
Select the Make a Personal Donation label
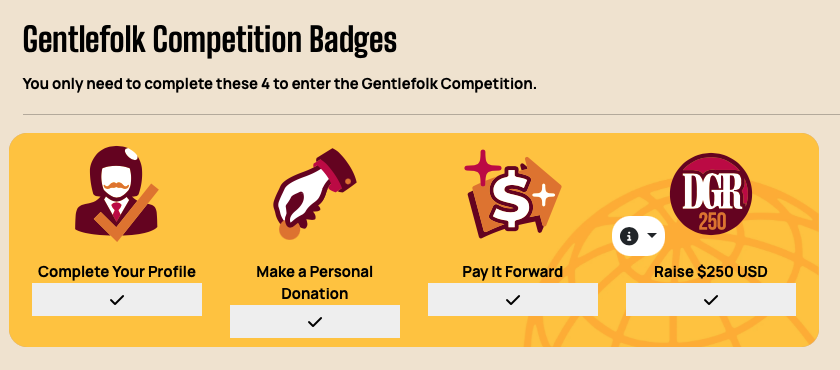tap(315, 283)
